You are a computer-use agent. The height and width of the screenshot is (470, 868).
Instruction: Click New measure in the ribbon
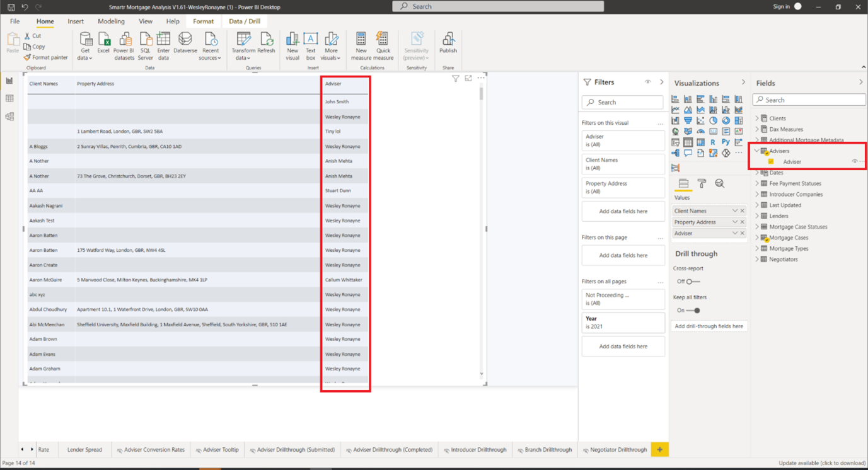tap(361, 46)
